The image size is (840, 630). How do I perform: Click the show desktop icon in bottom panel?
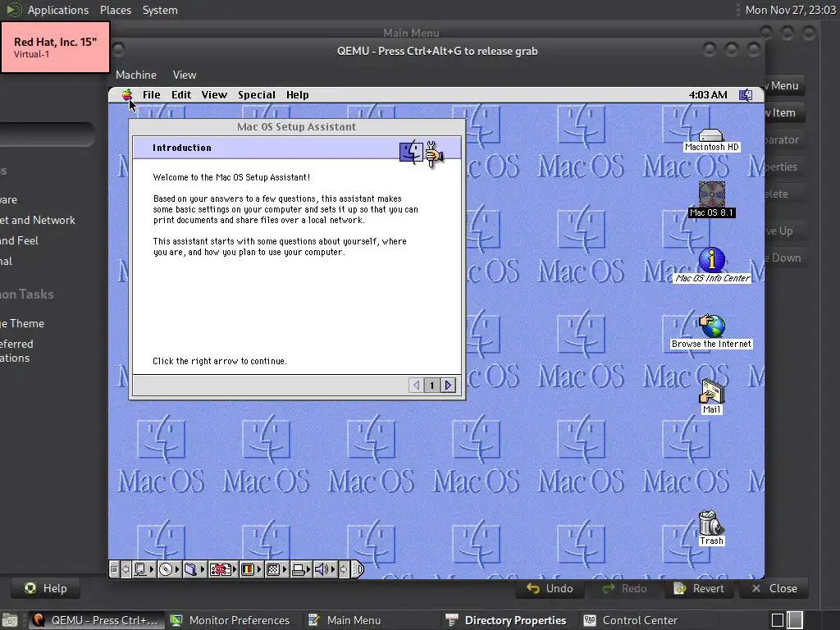point(9,620)
